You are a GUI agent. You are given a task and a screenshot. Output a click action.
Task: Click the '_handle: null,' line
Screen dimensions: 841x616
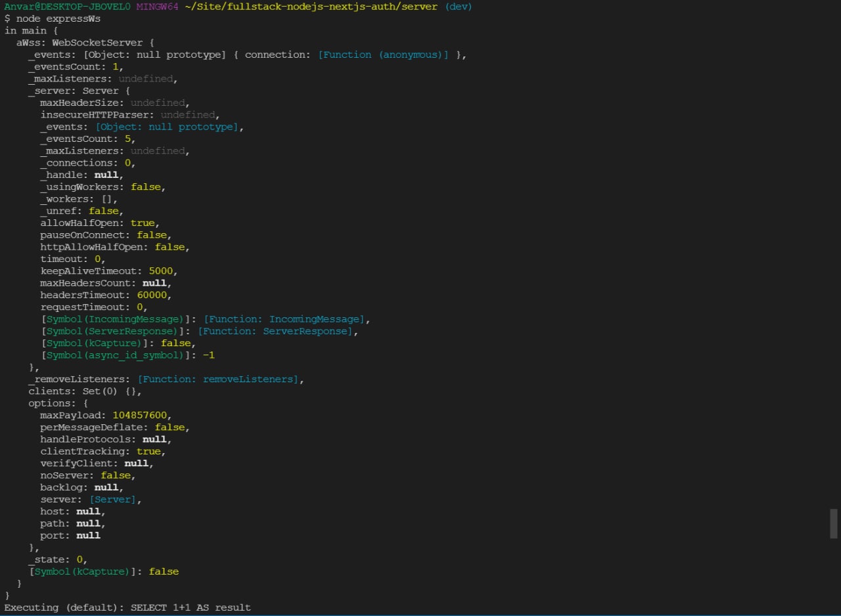(x=82, y=175)
